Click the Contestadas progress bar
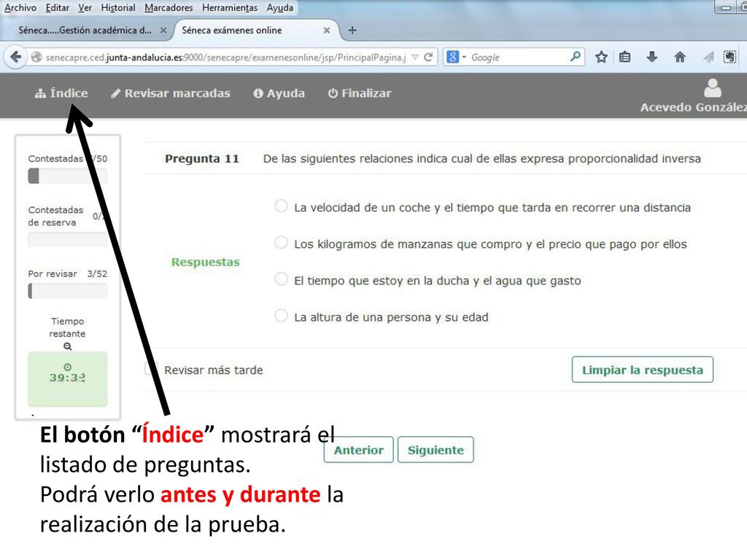This screenshot has width=747, height=560. click(68, 176)
